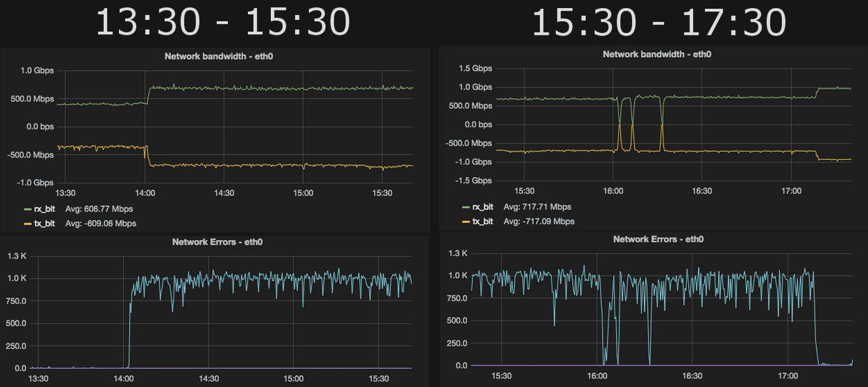868x387 pixels.
Task: Click 'Avg: 606.77 Mbps' legend value
Action: pyautogui.click(x=99, y=209)
